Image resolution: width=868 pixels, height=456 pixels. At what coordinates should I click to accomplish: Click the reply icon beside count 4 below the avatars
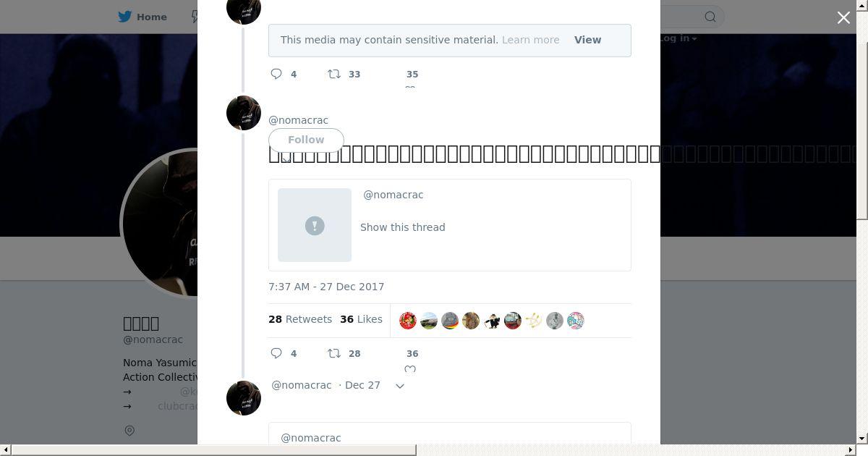(x=276, y=353)
